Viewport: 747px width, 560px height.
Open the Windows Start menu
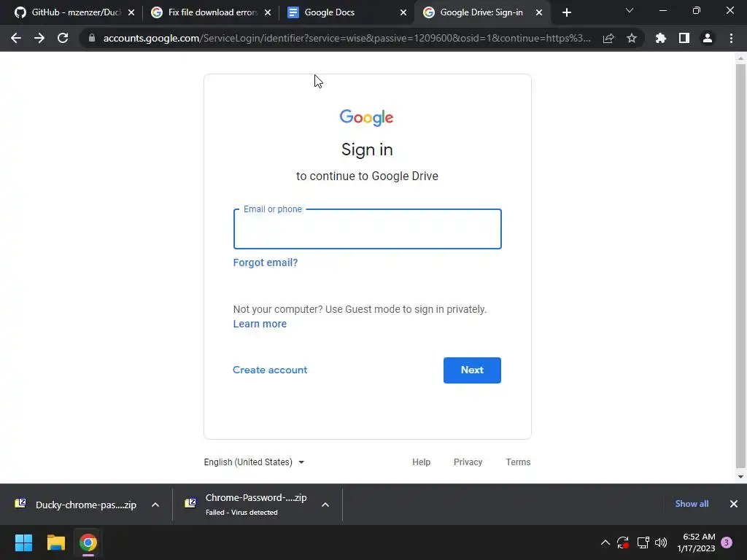click(x=23, y=542)
